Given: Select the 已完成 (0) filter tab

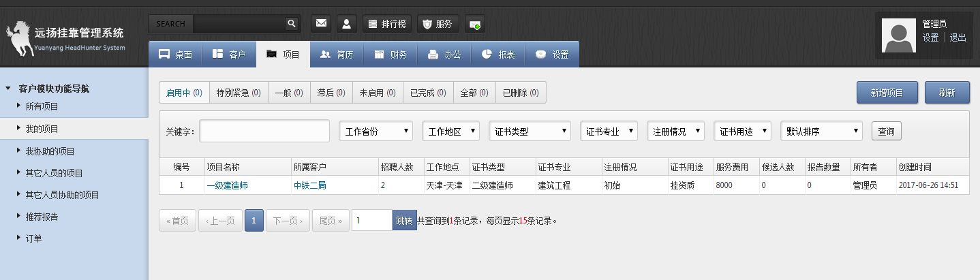Looking at the screenshot, I should coord(428,93).
